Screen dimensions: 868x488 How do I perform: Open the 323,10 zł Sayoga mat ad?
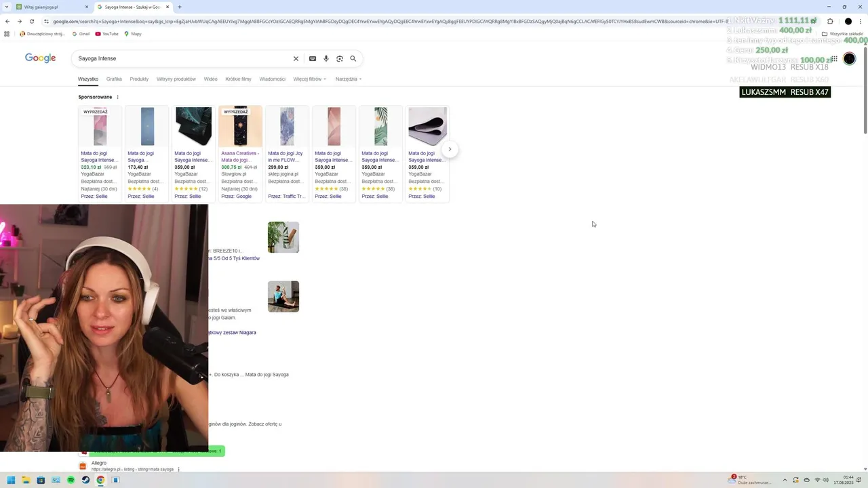click(100, 154)
